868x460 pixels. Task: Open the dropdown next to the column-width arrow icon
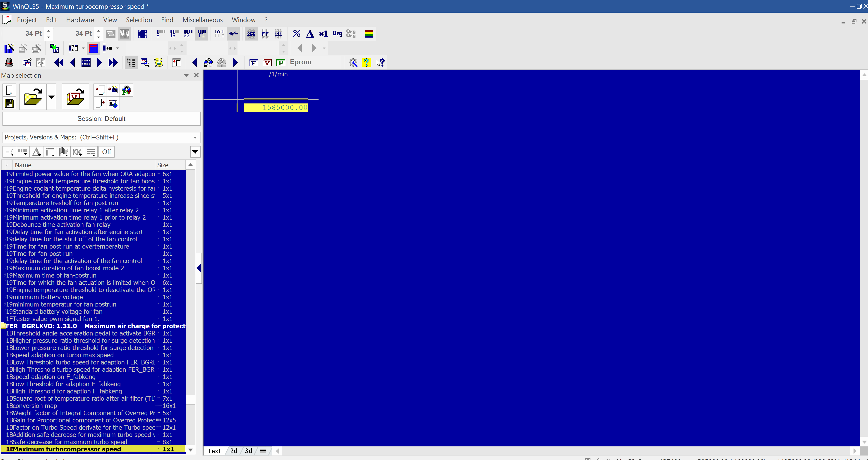[x=117, y=48]
